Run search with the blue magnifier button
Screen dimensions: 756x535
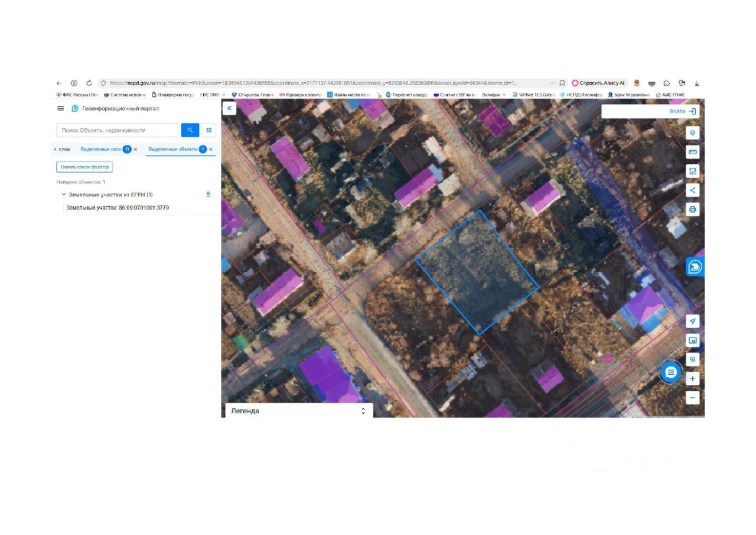coord(190,130)
